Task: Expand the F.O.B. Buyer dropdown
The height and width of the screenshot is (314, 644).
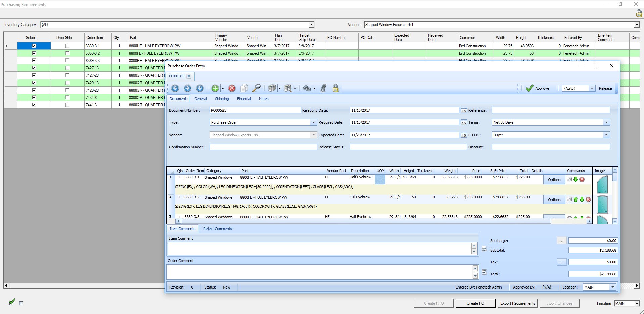Action: (x=606, y=135)
